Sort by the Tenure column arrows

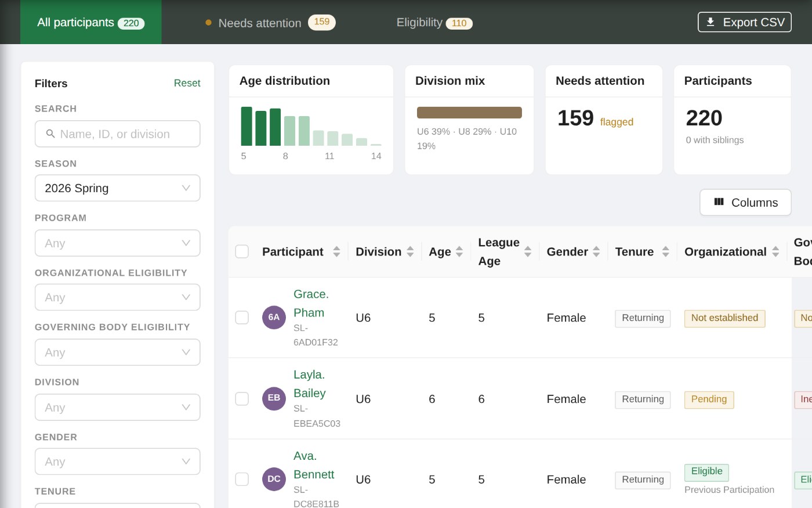[666, 251]
